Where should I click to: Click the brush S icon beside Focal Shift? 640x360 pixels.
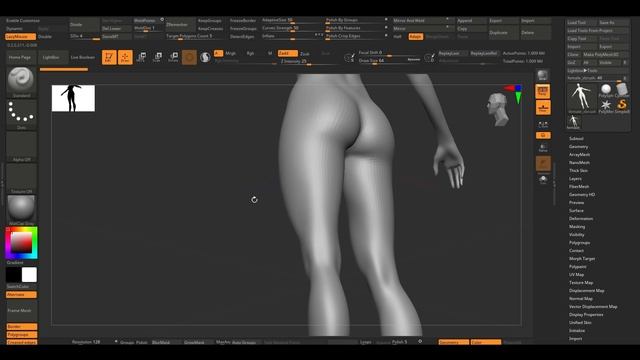(x=349, y=58)
